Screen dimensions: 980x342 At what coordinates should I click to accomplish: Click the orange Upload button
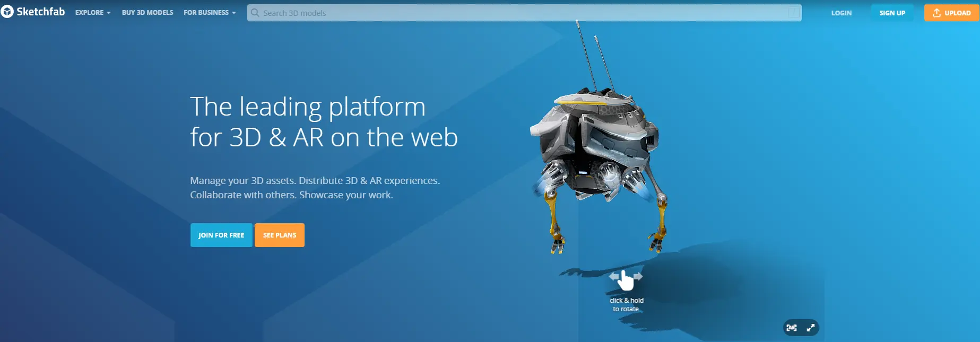point(951,13)
